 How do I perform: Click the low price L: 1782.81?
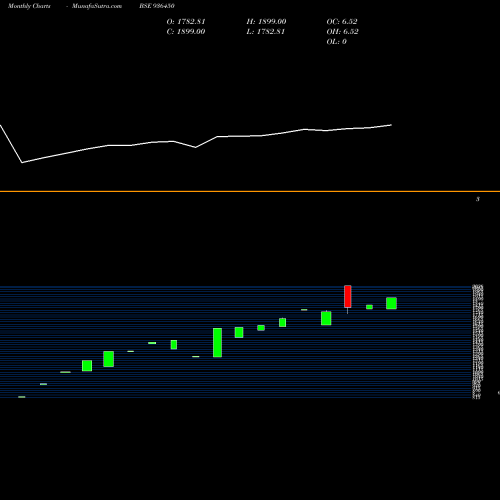266,32
